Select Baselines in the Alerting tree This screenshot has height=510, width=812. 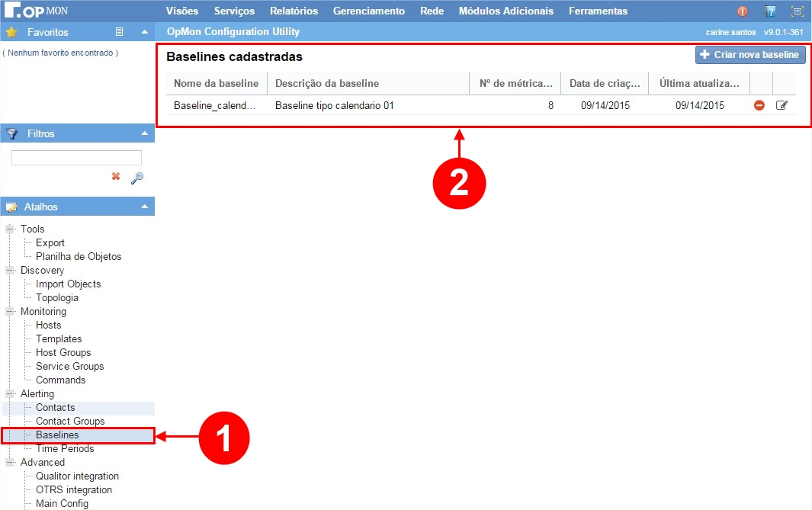point(57,435)
